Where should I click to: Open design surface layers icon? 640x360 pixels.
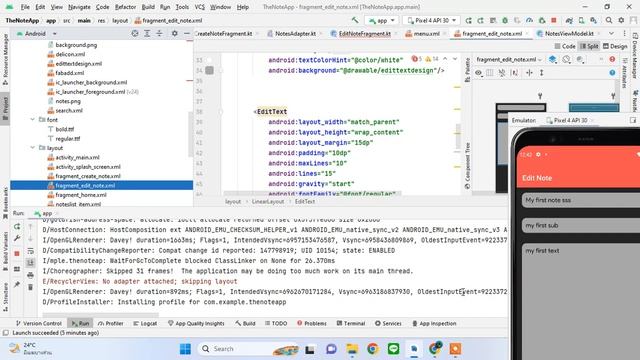pyautogui.click(x=552, y=60)
